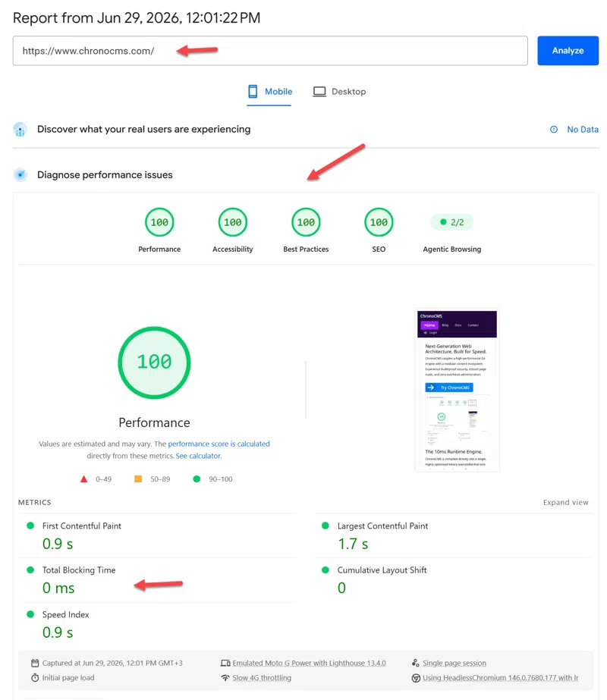Focus the URL input field with chronocms.com

(270, 51)
